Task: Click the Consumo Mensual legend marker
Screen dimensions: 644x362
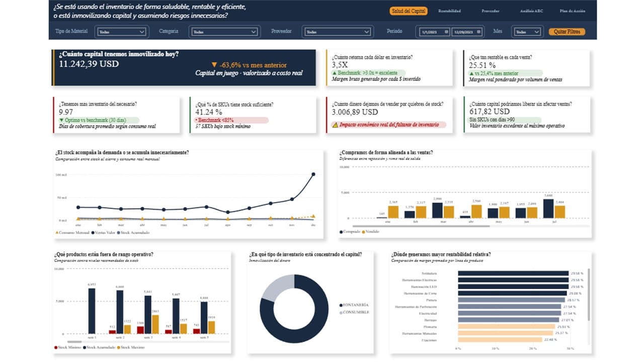Action: point(56,233)
